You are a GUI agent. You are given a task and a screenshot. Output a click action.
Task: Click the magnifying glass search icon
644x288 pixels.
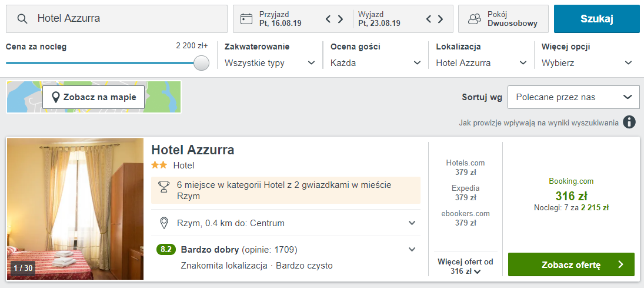[22, 19]
